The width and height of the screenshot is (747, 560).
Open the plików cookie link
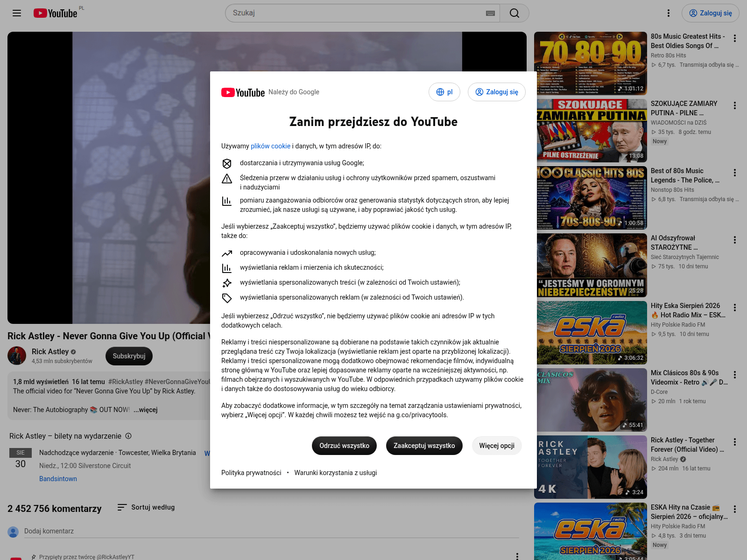click(270, 146)
